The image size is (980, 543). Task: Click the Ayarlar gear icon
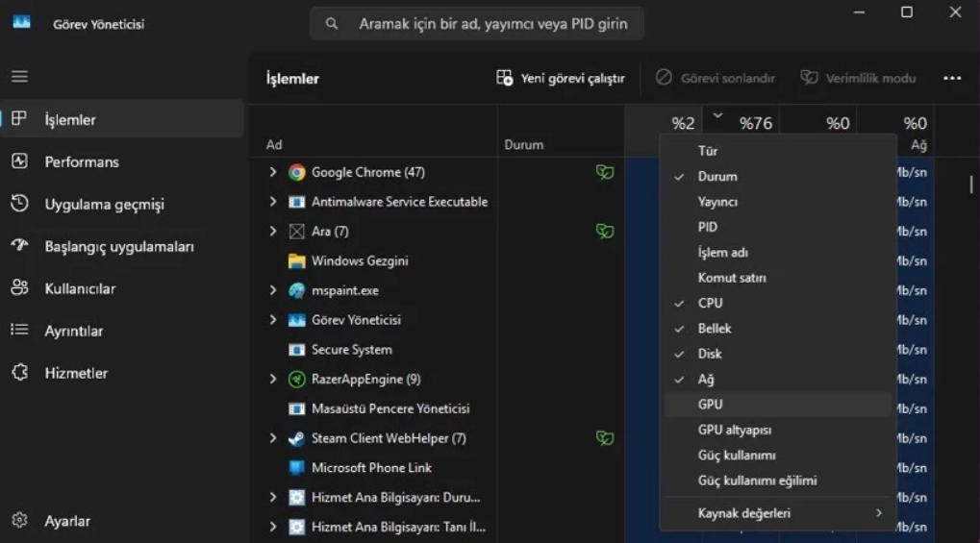(19, 520)
